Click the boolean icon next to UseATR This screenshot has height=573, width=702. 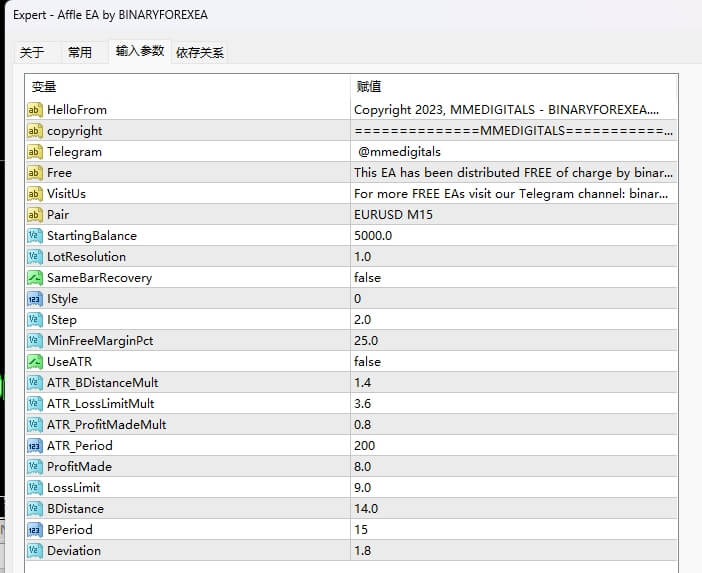coord(35,362)
